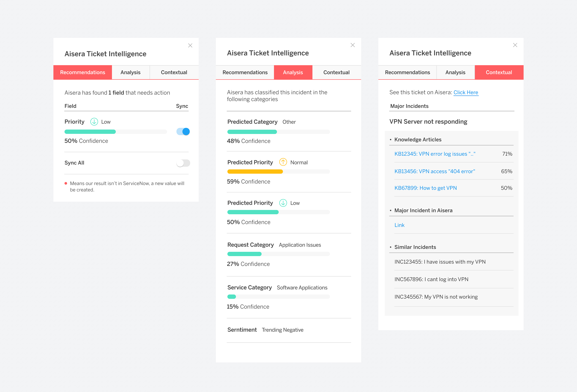Click the 'Field' column header
Viewport: 577px width, 392px height.
tap(71, 106)
